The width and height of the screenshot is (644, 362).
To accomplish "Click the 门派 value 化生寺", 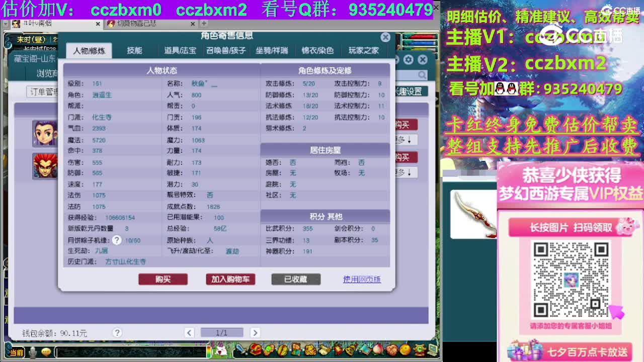I will 102,117.
